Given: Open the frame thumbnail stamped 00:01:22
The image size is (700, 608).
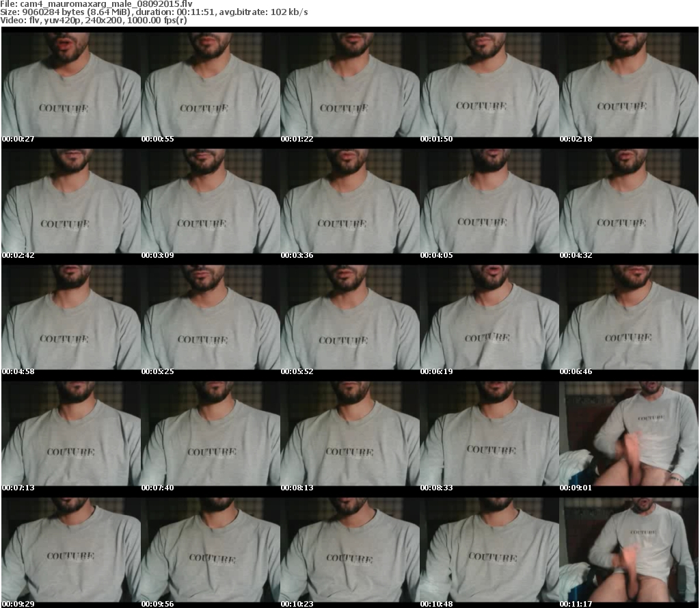Looking at the screenshot, I should 350,85.
